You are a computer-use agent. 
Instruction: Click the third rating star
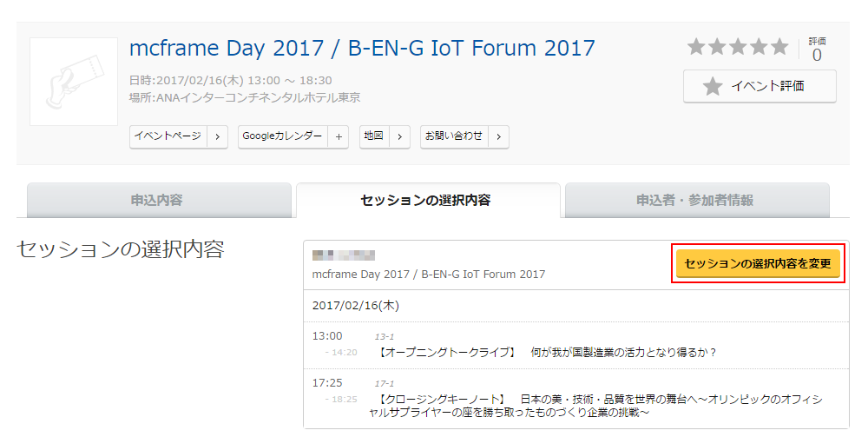pos(738,47)
